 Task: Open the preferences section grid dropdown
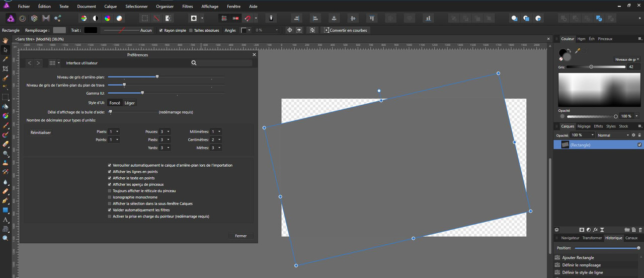point(54,63)
